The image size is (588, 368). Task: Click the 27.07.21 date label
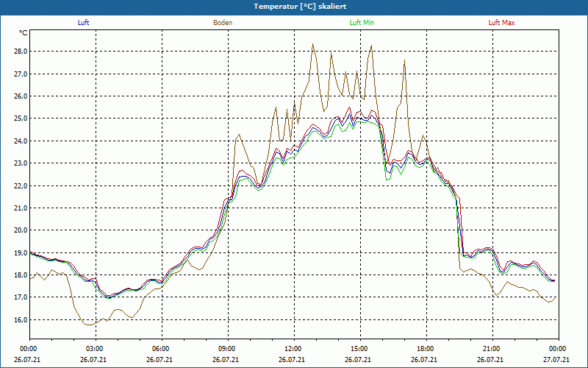557,360
